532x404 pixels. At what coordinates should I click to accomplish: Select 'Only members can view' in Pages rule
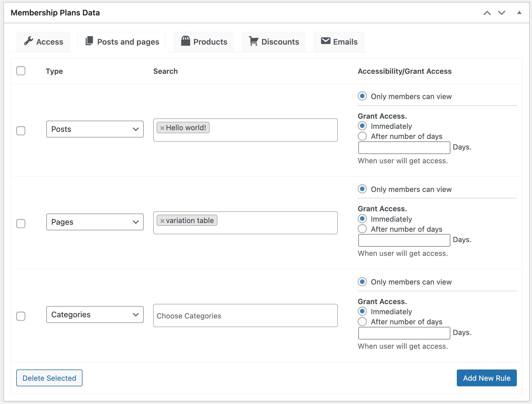[362, 189]
